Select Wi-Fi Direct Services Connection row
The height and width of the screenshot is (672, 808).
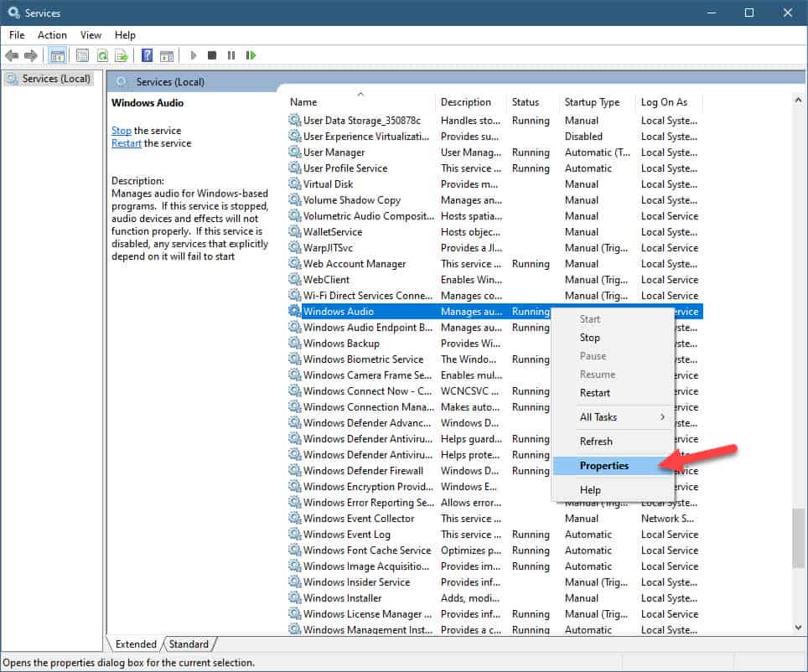(x=495, y=295)
